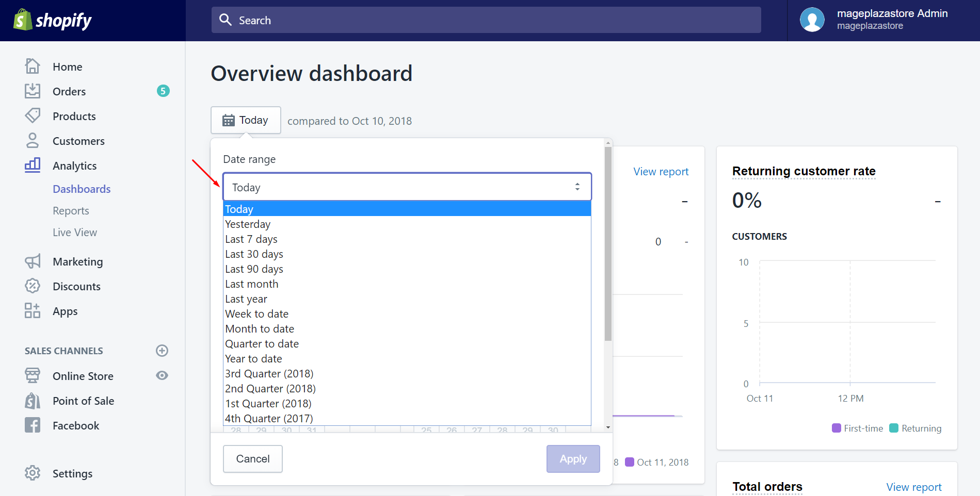
Task: Click the Analytics bar chart icon
Action: pyautogui.click(x=33, y=165)
